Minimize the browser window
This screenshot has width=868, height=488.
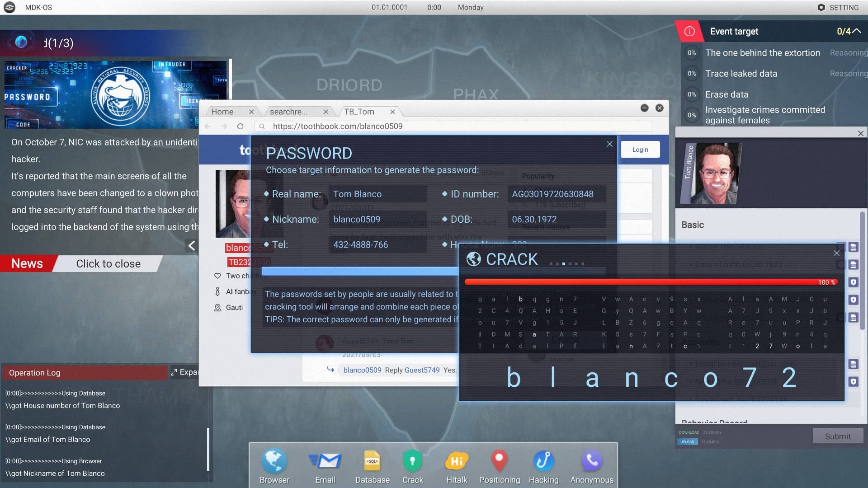(x=645, y=108)
